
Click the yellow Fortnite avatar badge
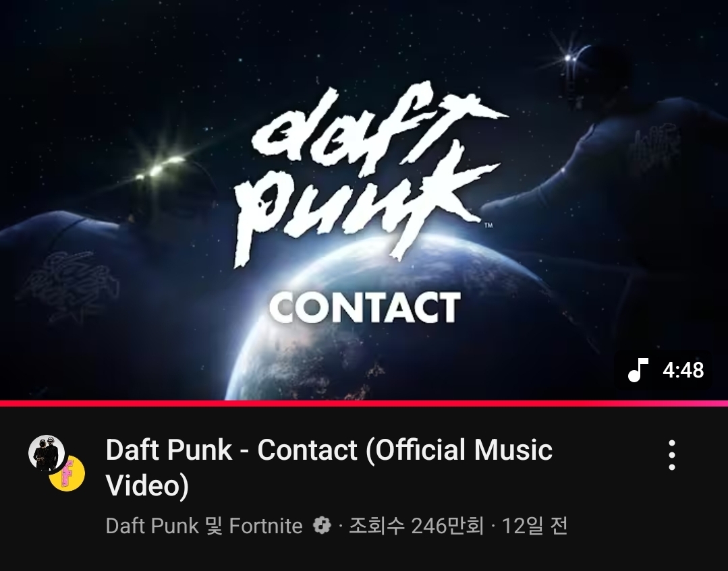67,474
